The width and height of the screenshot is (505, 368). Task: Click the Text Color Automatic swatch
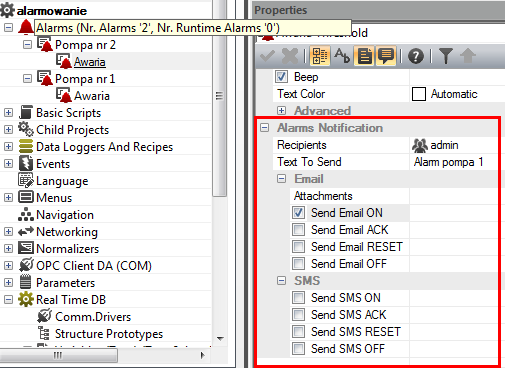coord(419,94)
